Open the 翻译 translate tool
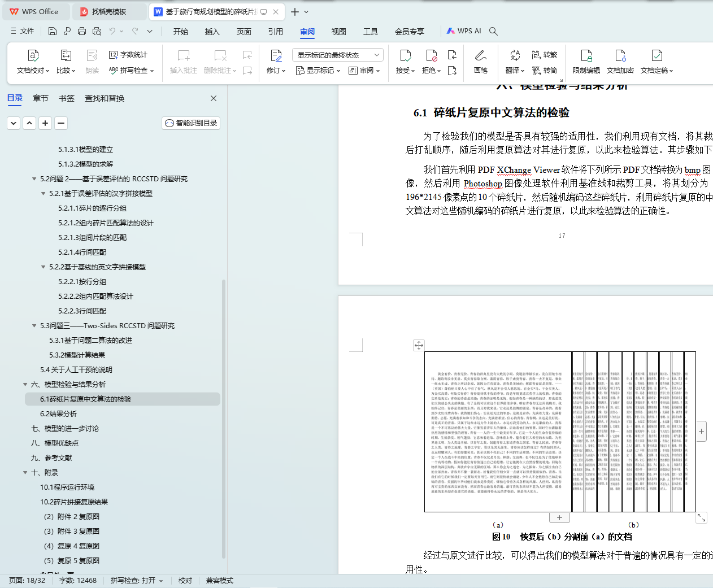This screenshot has width=713, height=588. [x=515, y=62]
